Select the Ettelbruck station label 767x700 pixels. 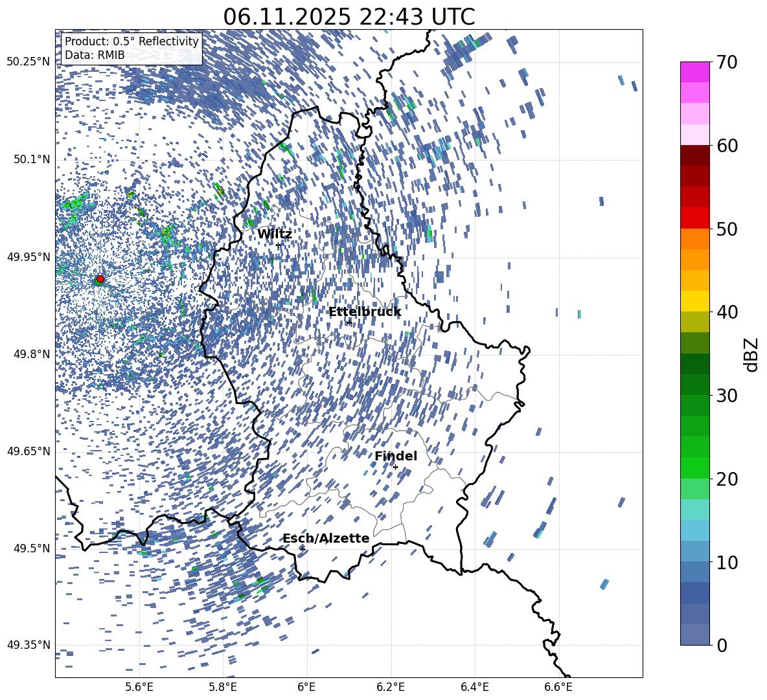[365, 312]
